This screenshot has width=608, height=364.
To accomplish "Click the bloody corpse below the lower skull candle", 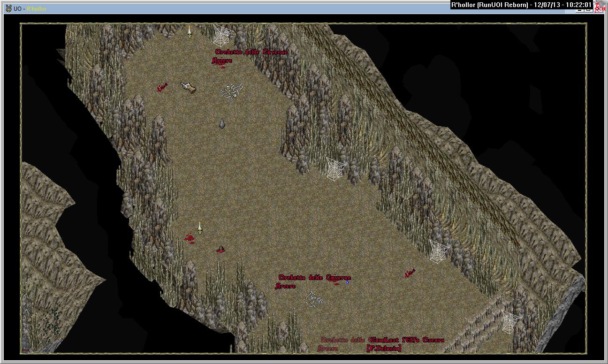I will click(x=220, y=250).
